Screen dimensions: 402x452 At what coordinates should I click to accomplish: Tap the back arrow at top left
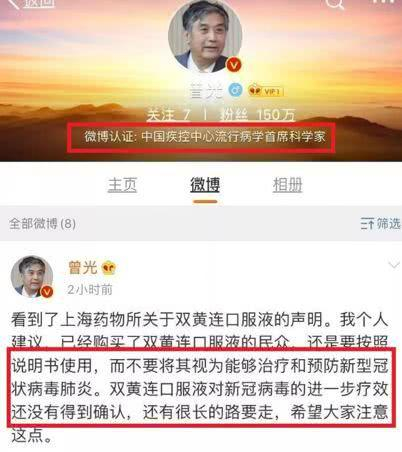pos(15,4)
